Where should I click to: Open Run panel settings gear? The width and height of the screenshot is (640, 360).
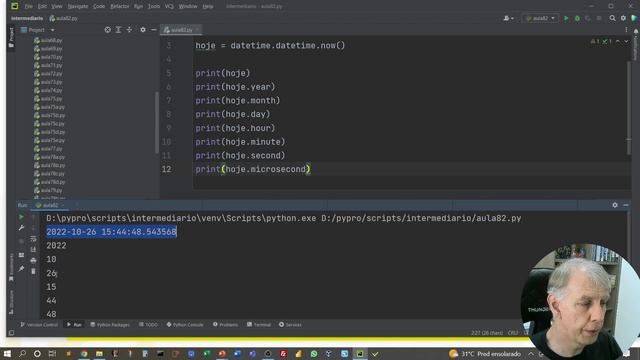(x=615, y=205)
